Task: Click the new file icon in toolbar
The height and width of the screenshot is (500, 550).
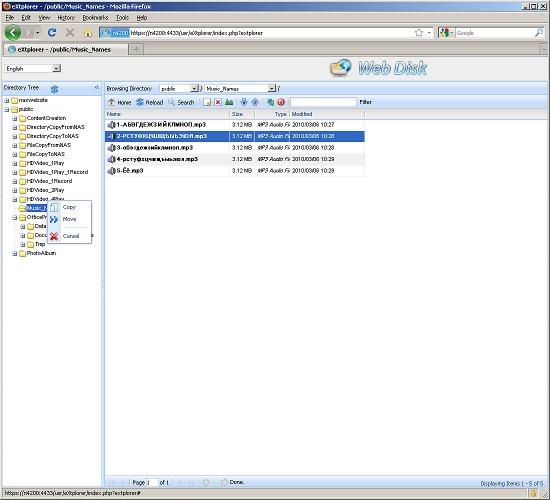Action: pyautogui.click(x=207, y=102)
